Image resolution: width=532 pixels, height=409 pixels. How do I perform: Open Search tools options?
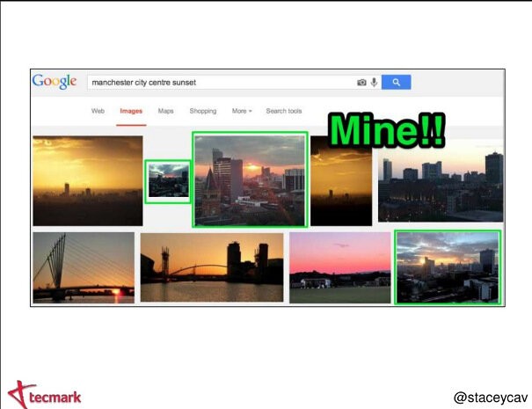[284, 111]
